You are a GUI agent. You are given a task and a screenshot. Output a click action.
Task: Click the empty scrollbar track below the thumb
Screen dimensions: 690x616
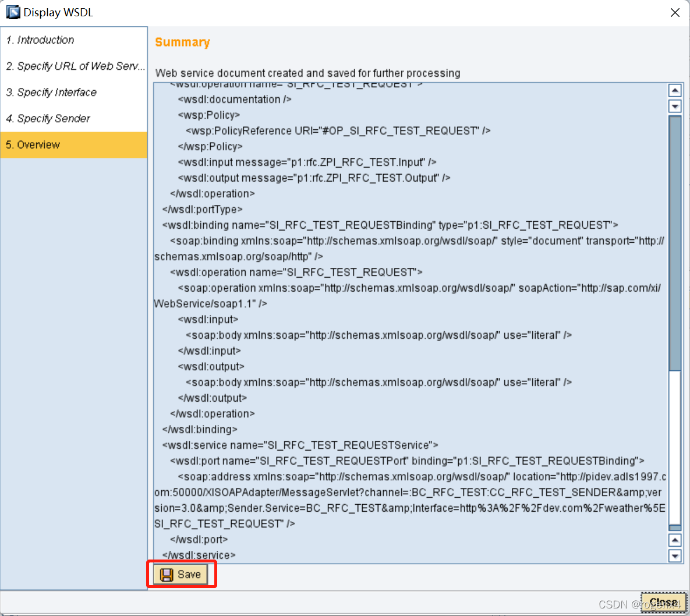coord(675,448)
